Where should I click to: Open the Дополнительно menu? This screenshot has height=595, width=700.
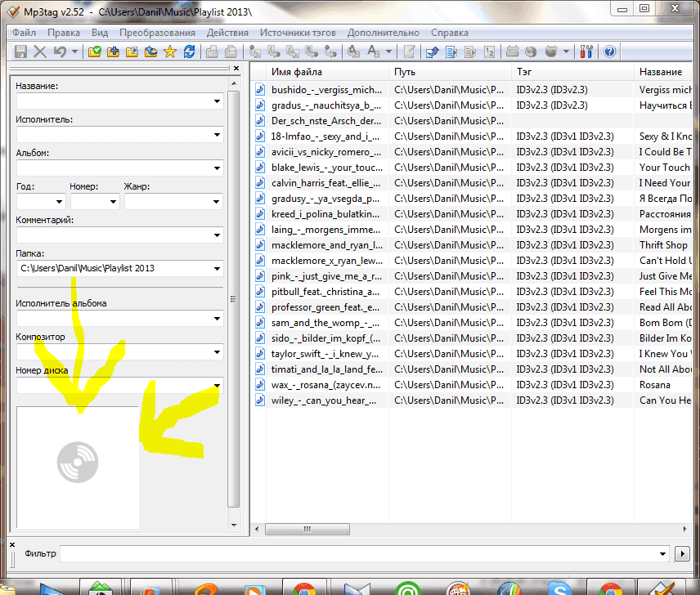tap(384, 33)
